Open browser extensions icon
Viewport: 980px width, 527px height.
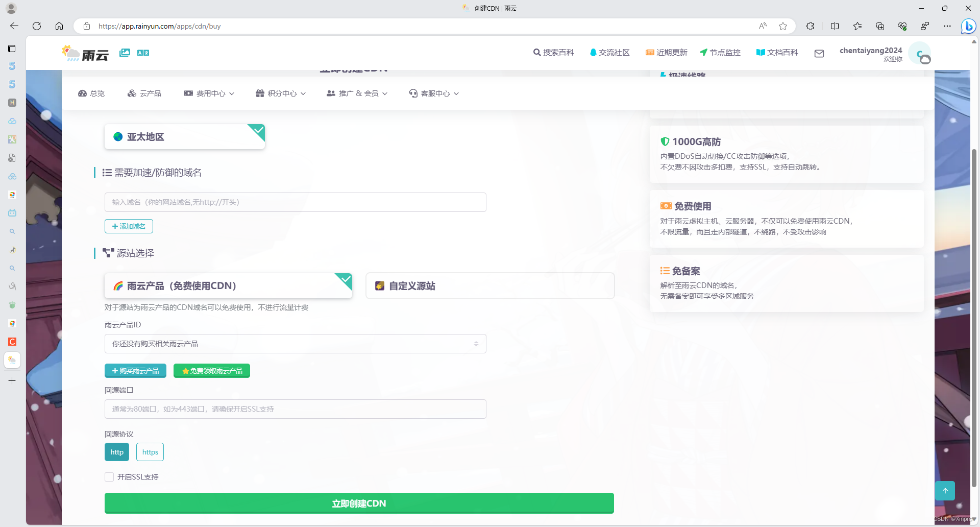coord(810,26)
